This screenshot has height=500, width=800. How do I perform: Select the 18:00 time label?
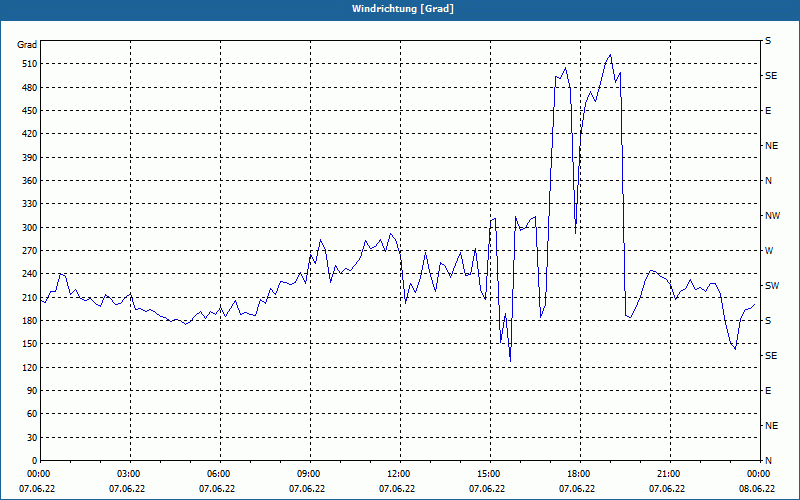[x=578, y=473]
